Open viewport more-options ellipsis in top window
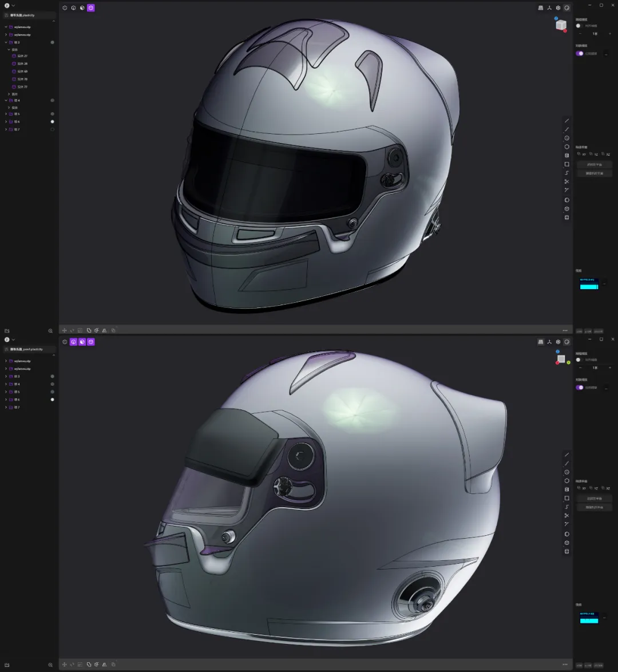Image resolution: width=618 pixels, height=672 pixels. click(565, 330)
